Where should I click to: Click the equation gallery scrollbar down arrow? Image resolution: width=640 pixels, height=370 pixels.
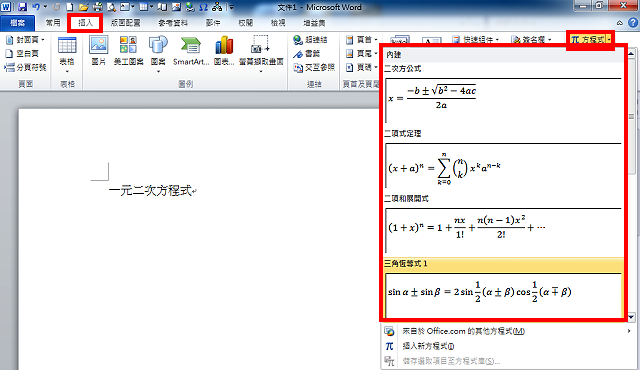(x=631, y=317)
